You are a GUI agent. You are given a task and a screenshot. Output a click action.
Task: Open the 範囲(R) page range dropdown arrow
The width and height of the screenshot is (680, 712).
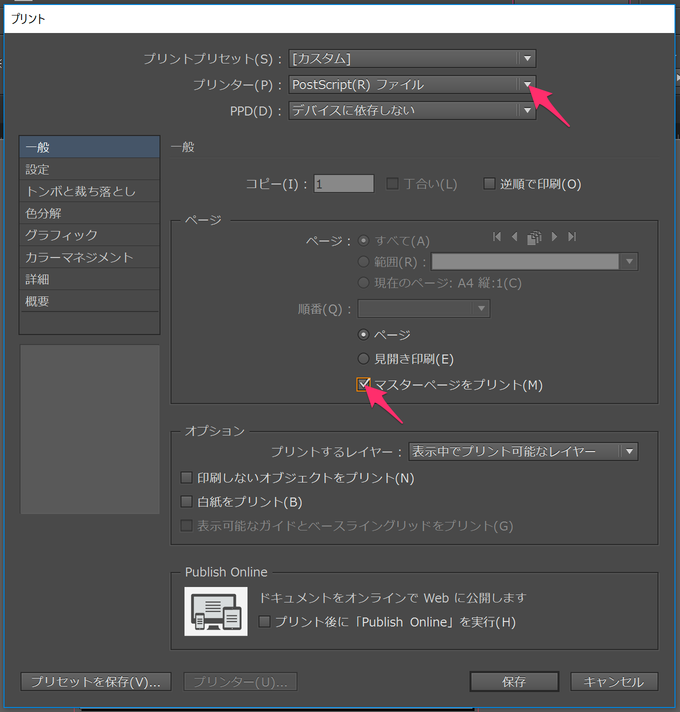click(x=629, y=261)
